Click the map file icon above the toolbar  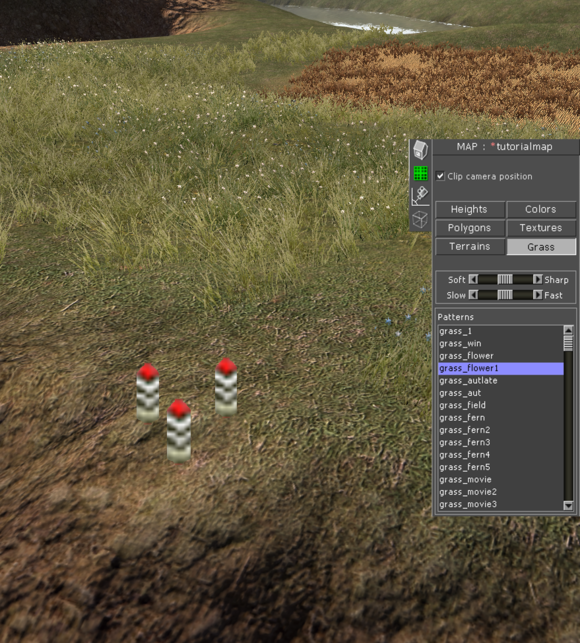pos(420,150)
